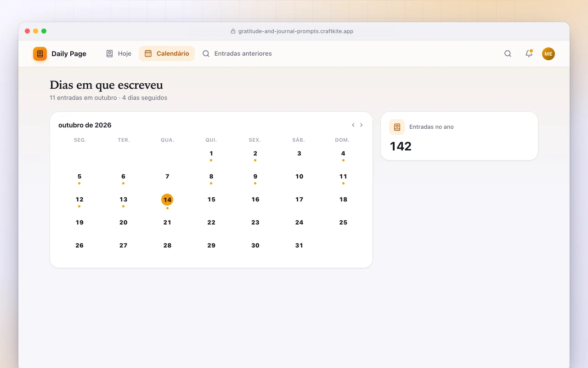Select day 22 in the calendar
The image size is (588, 368).
click(211, 223)
